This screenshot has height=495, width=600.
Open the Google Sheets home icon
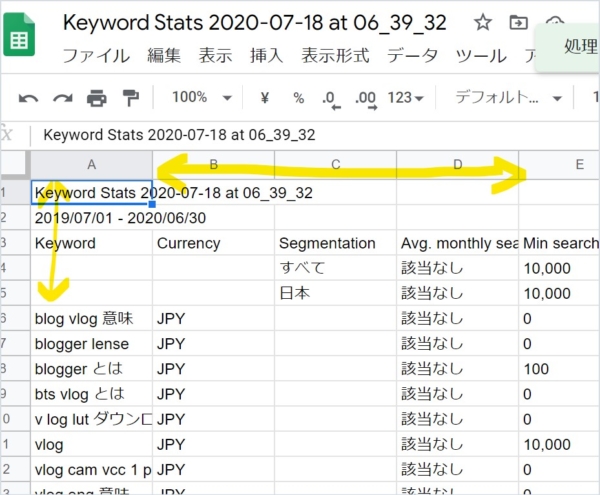(19, 34)
